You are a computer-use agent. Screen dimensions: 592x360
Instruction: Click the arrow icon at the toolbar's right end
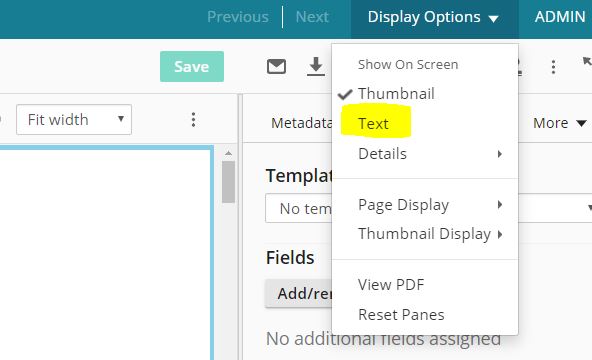tap(586, 63)
